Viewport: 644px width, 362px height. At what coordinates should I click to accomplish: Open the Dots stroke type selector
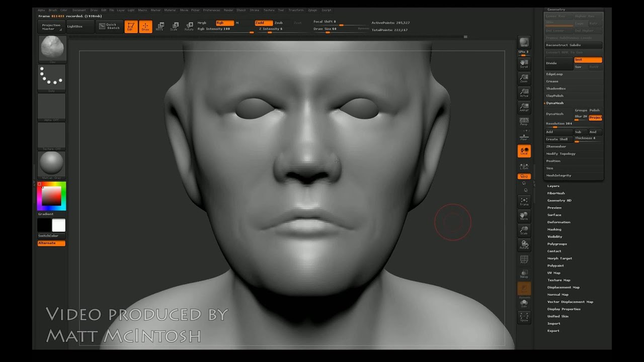[x=51, y=78]
